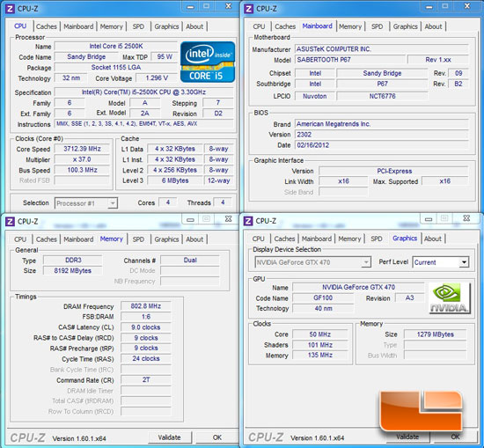Viewport: 484px width, 448px height.
Task: Open About tab in Memory window
Action: (x=194, y=239)
